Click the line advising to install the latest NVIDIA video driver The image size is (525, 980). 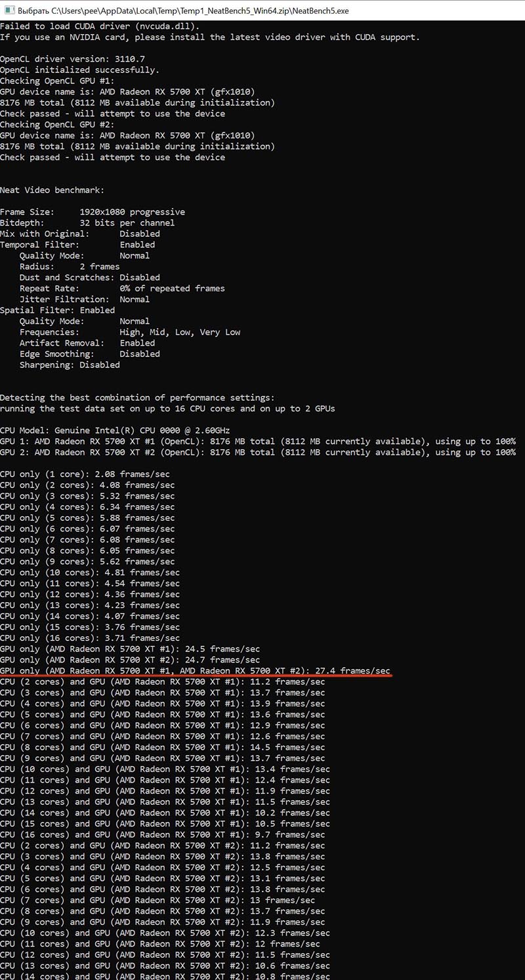(x=210, y=37)
